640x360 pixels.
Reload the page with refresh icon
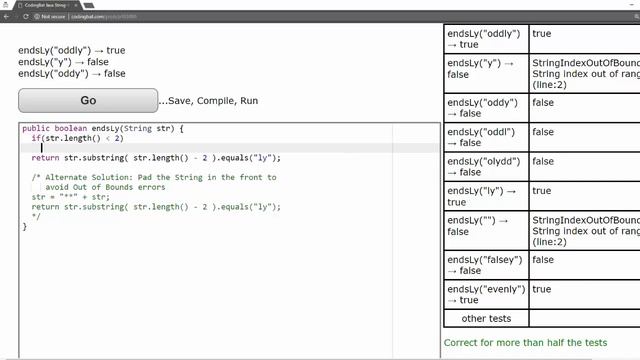(x=26, y=17)
